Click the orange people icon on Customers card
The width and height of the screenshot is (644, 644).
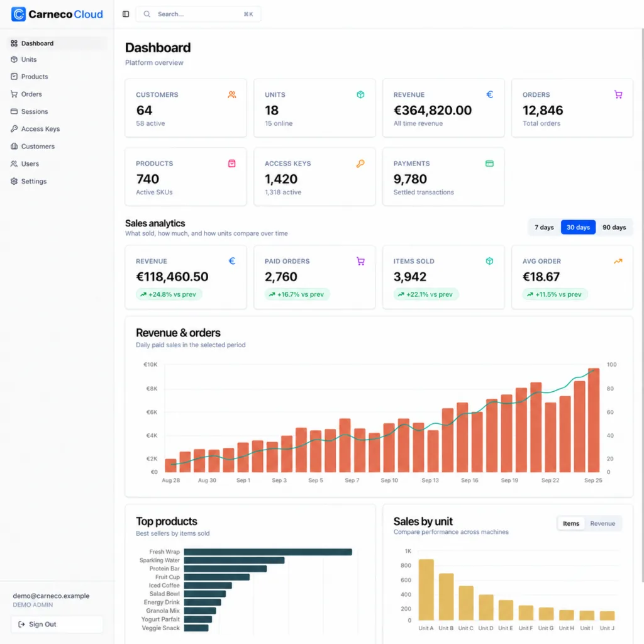pos(231,94)
